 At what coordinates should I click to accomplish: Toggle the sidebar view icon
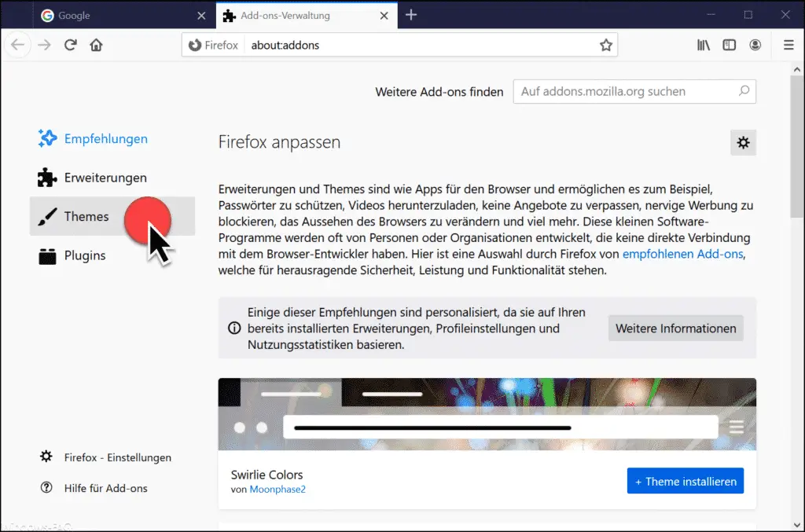click(729, 45)
